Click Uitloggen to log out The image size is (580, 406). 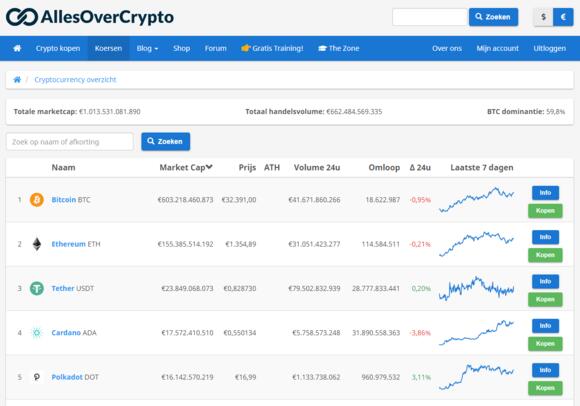tap(549, 48)
